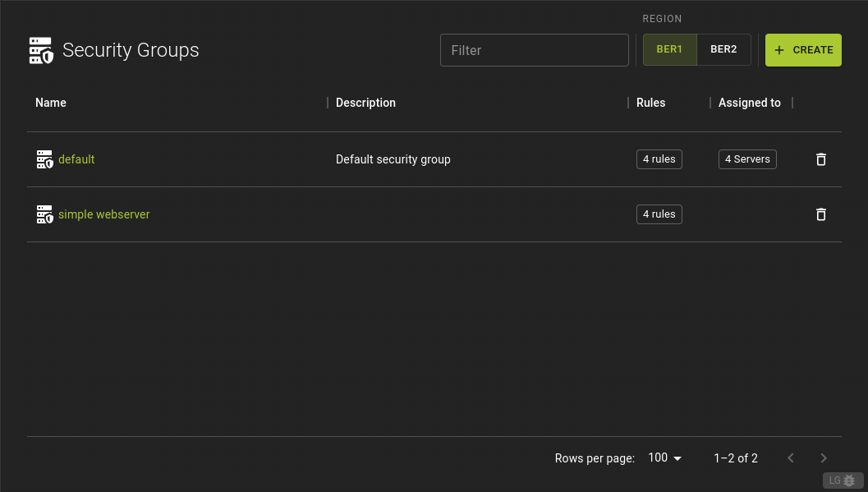Go to the next page with the chevron
This screenshot has width=868, height=492.
tap(824, 458)
